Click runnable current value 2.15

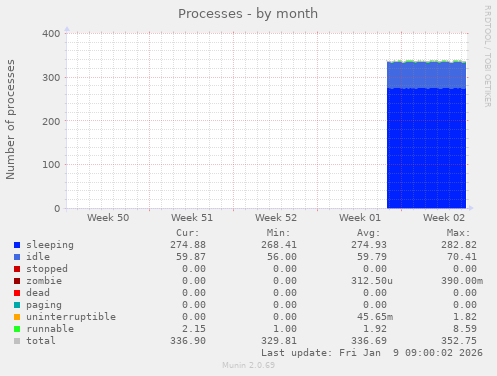coord(194,329)
